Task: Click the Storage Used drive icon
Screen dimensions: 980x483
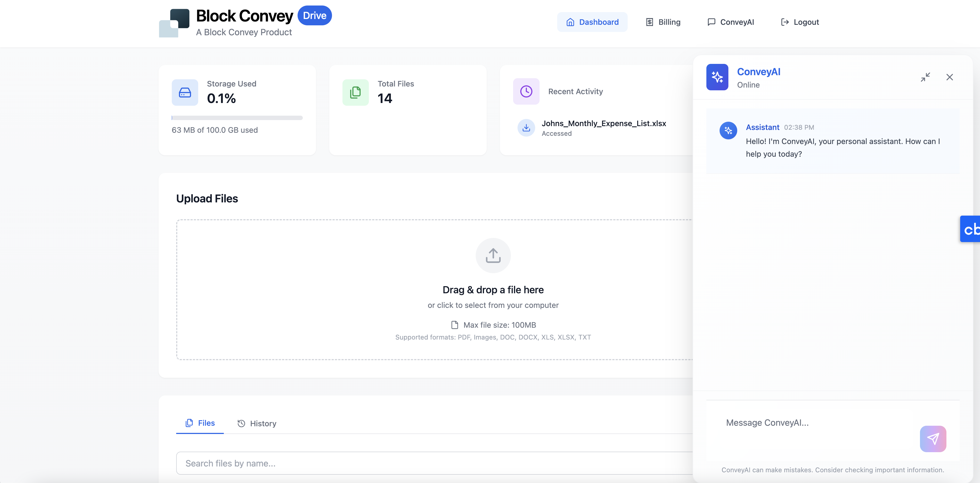Action: click(x=185, y=93)
